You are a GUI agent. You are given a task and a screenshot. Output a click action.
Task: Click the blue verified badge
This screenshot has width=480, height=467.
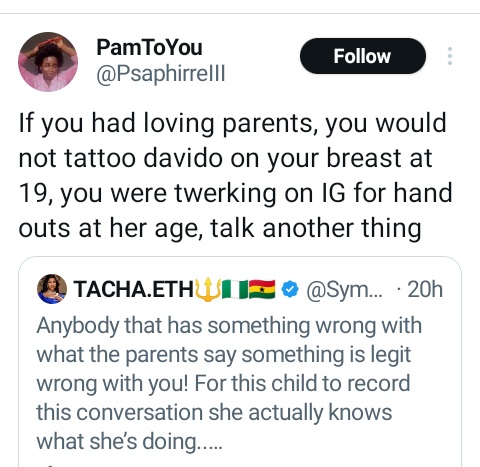point(290,289)
